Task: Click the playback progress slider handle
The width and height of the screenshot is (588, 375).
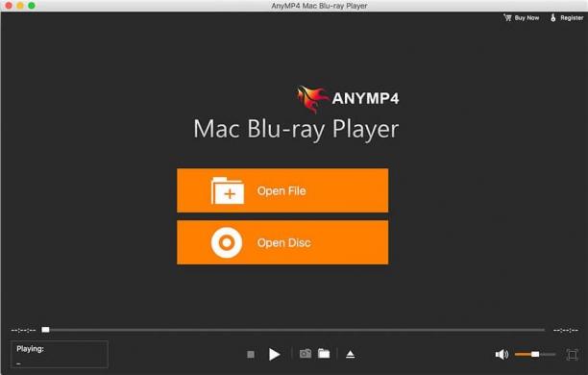Action: [45, 330]
